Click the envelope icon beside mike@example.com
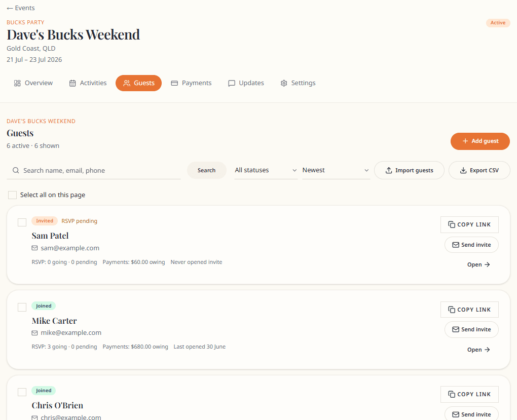 pos(34,333)
